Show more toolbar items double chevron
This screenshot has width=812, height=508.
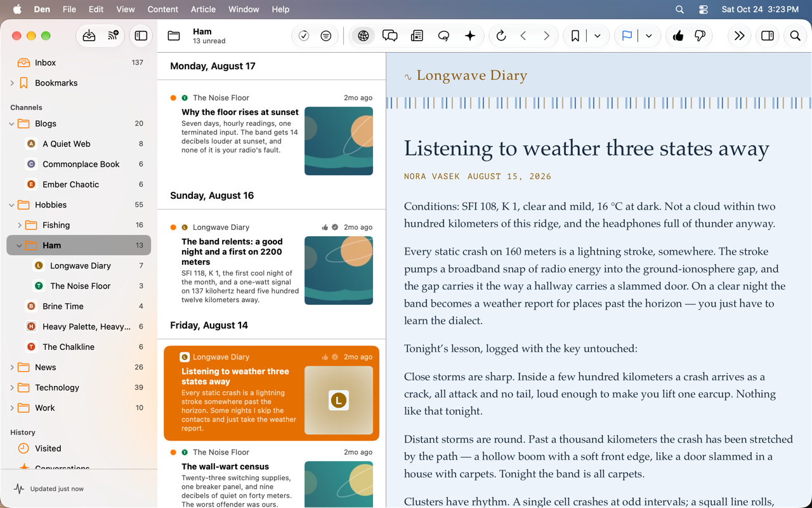pyautogui.click(x=739, y=36)
